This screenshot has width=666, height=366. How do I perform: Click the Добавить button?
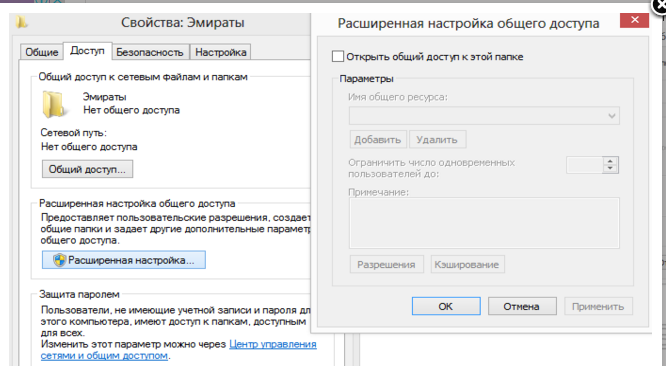tap(378, 139)
